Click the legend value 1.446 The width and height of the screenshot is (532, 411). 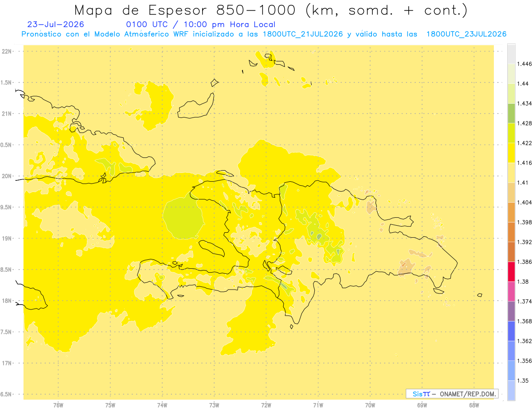point(525,64)
